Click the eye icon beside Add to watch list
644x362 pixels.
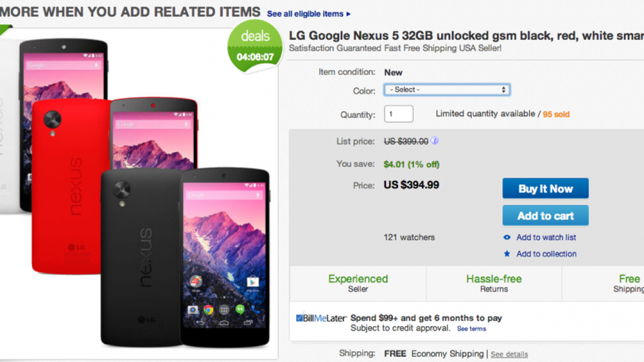tap(507, 238)
